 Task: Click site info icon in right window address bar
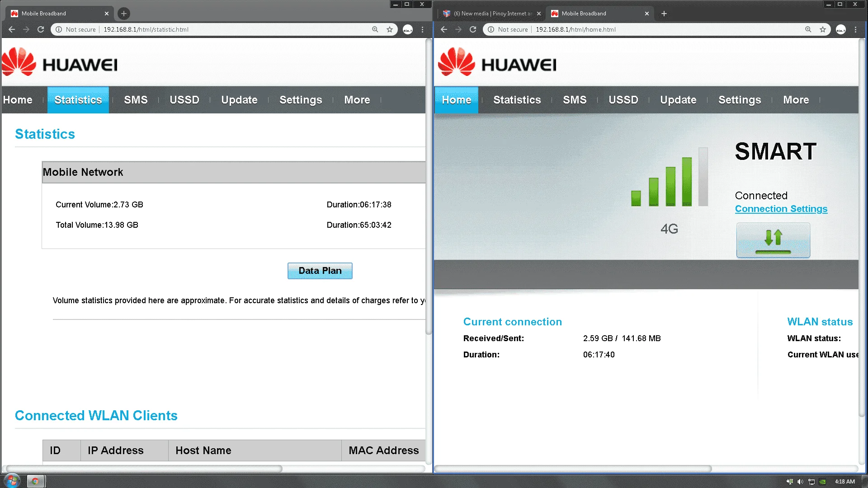tap(491, 29)
